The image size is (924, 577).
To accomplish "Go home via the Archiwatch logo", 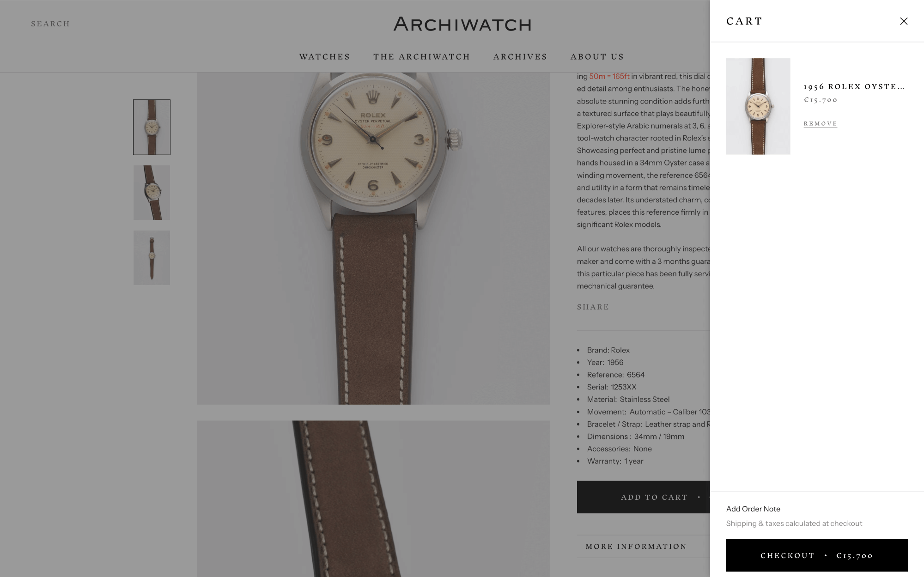I will (x=462, y=24).
